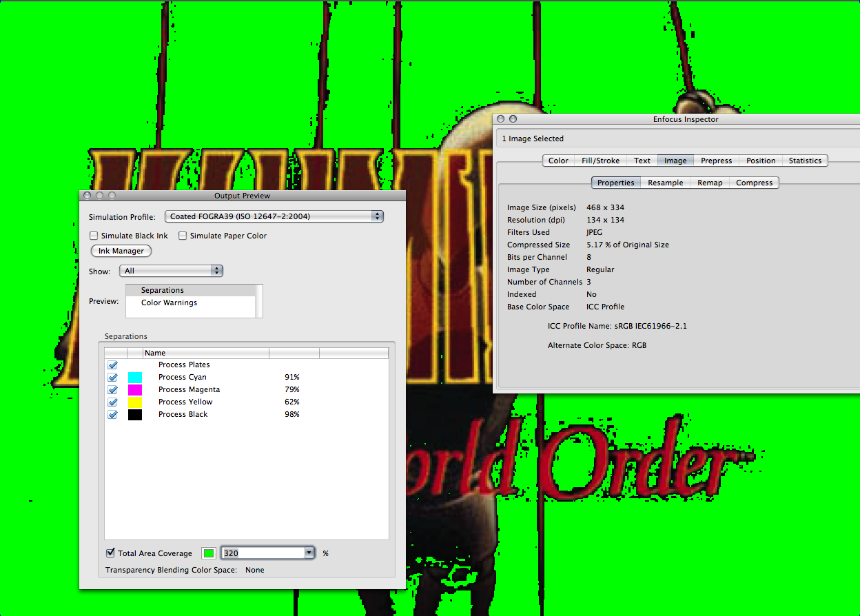Switch to the Fill/Stroke tab
The height and width of the screenshot is (616, 860).
click(x=600, y=161)
